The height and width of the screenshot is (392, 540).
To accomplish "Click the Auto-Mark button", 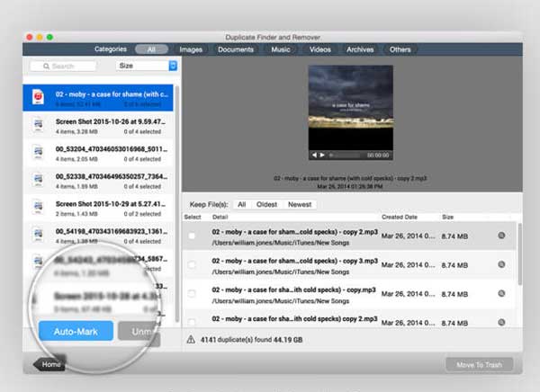I will (x=76, y=332).
